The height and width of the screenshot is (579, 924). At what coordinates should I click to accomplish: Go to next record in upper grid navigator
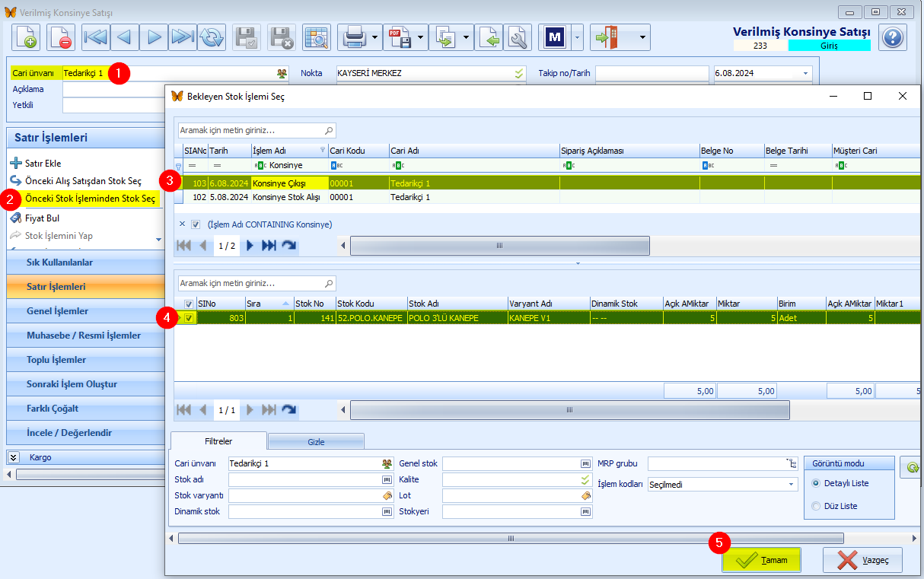tap(249, 246)
